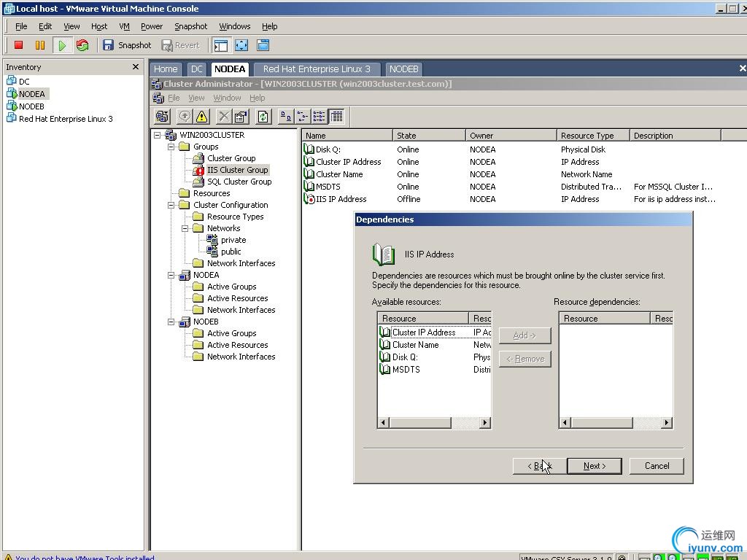Switch to large icons view
The image size is (747, 560).
coord(286,116)
